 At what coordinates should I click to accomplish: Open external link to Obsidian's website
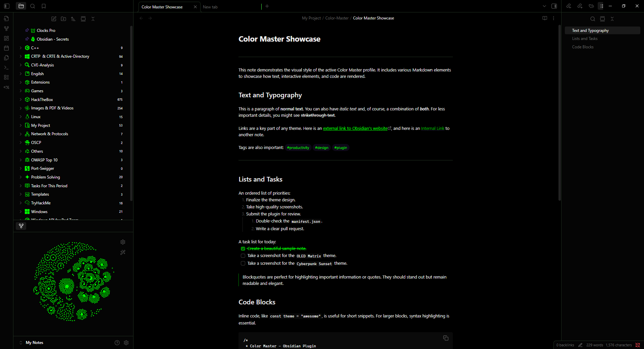tap(355, 129)
